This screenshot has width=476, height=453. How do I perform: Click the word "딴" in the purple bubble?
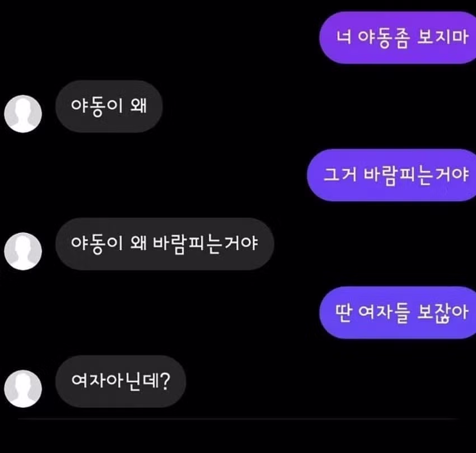344,312
